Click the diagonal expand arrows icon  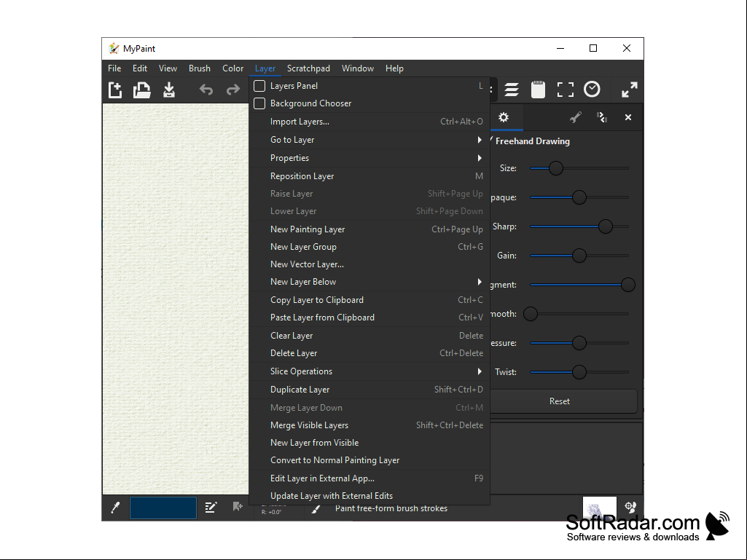tap(630, 90)
